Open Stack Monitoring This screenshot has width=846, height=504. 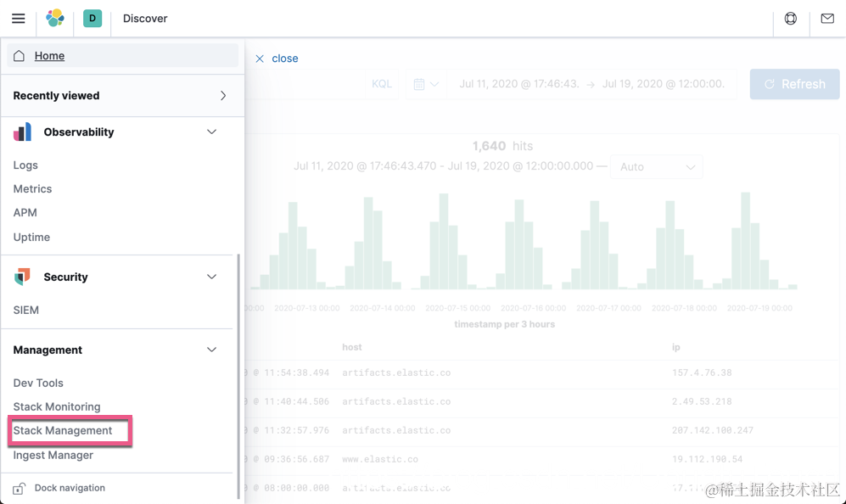pos(57,407)
